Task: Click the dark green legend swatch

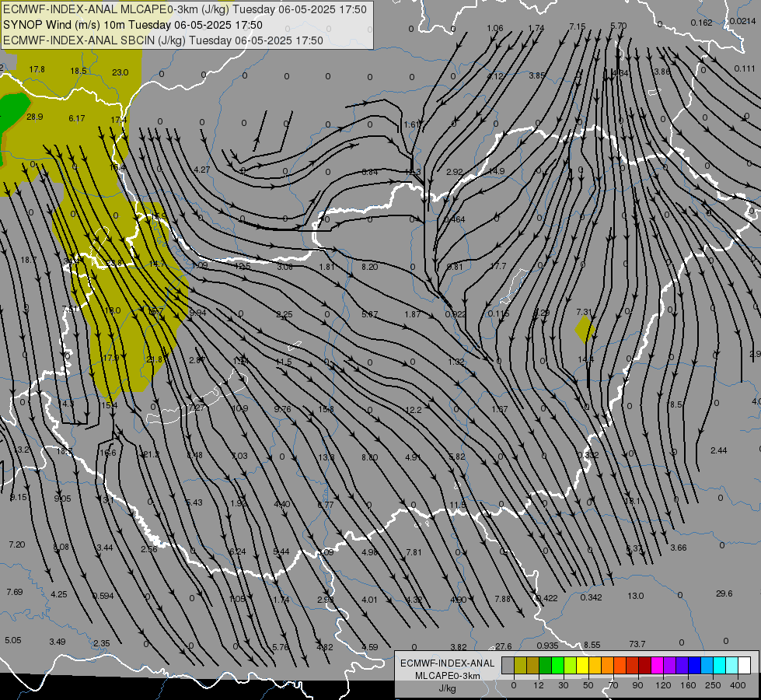Action: [546, 665]
